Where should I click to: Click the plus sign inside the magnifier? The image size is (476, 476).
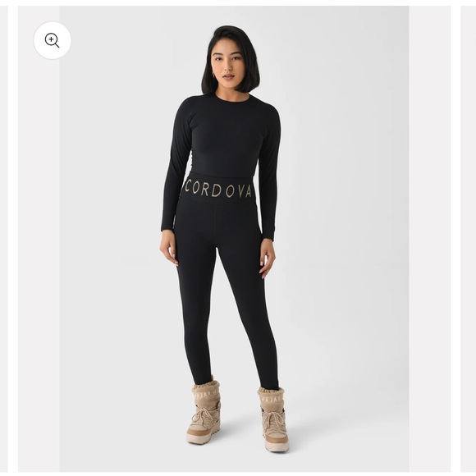click(51, 39)
